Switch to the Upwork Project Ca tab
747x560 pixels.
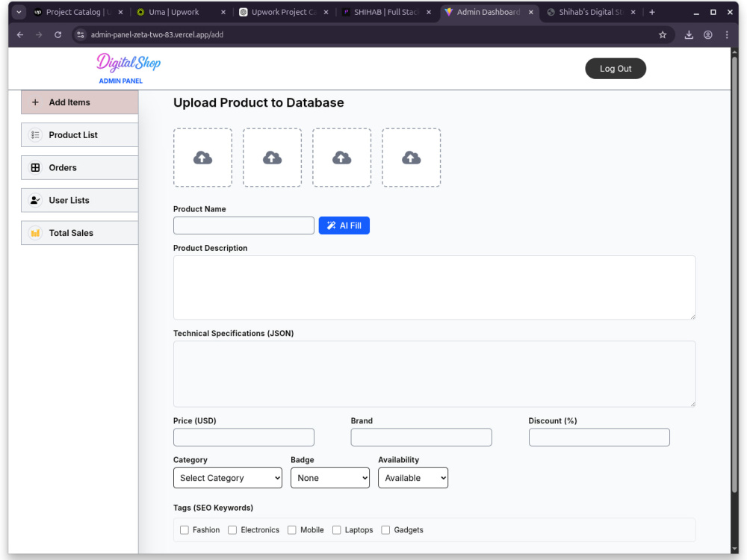[283, 12]
